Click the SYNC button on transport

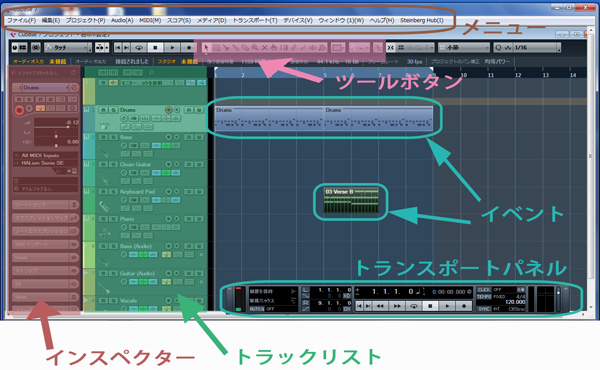[x=484, y=309]
